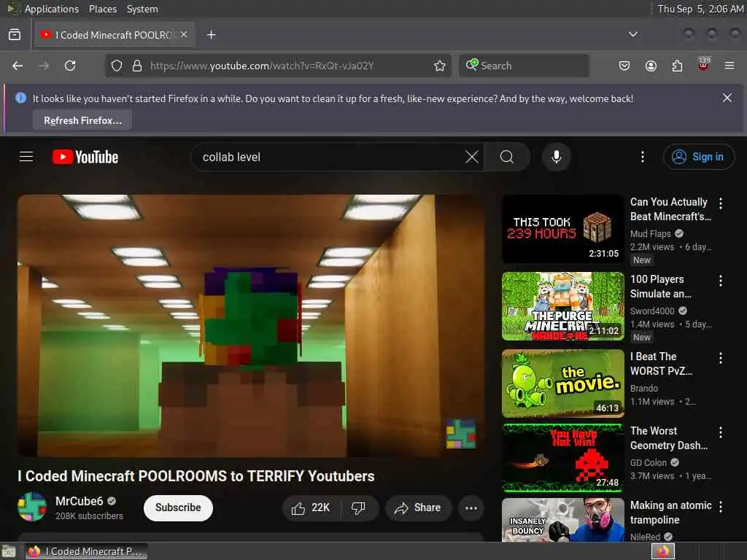This screenshot has width=747, height=560.
Task: Click Firefox workspace icon at bottom right
Action: coord(663,551)
